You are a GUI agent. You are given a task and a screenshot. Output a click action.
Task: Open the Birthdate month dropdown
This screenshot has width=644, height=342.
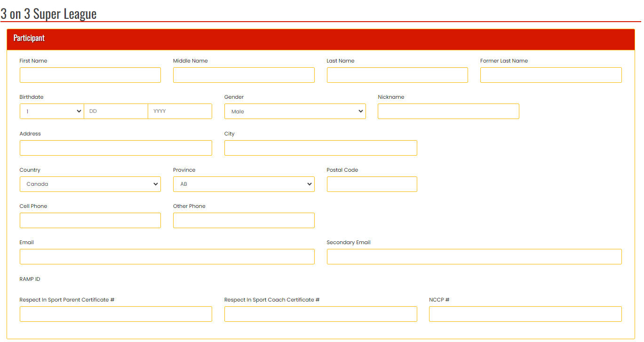pos(52,111)
